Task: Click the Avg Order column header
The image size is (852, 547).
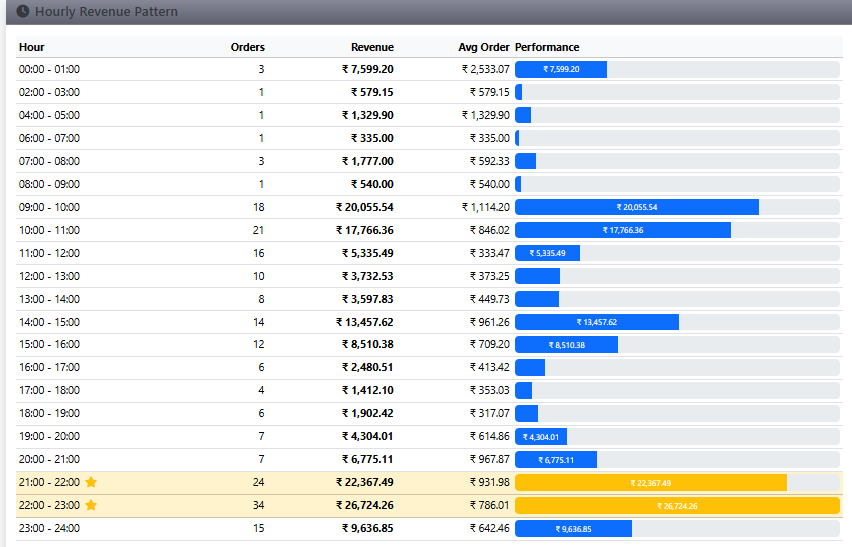Action: 484,47
